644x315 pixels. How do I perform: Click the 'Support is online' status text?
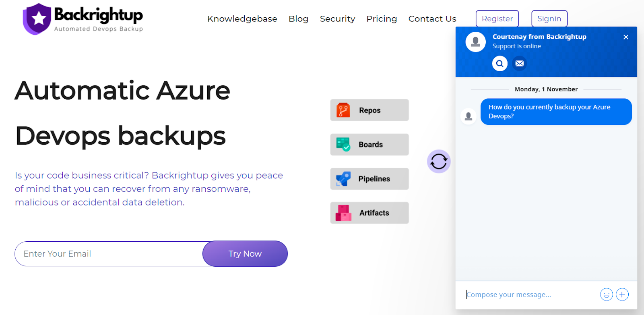(517, 46)
